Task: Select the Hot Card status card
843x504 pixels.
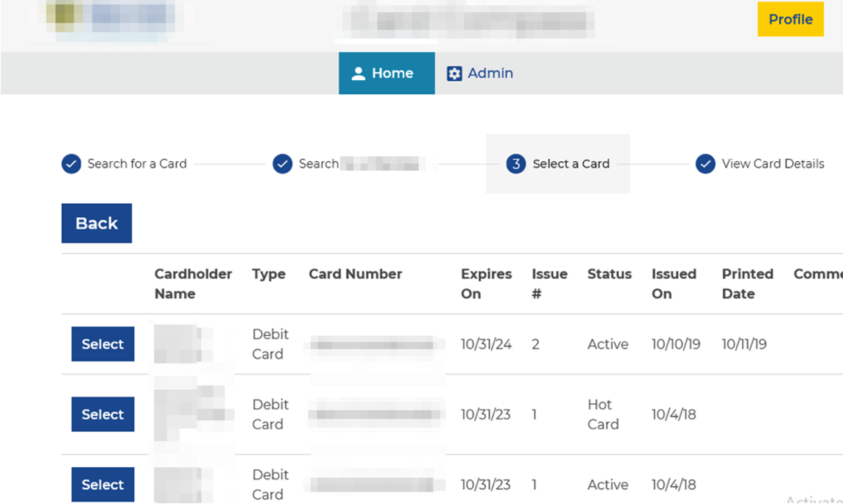Action: coord(102,414)
